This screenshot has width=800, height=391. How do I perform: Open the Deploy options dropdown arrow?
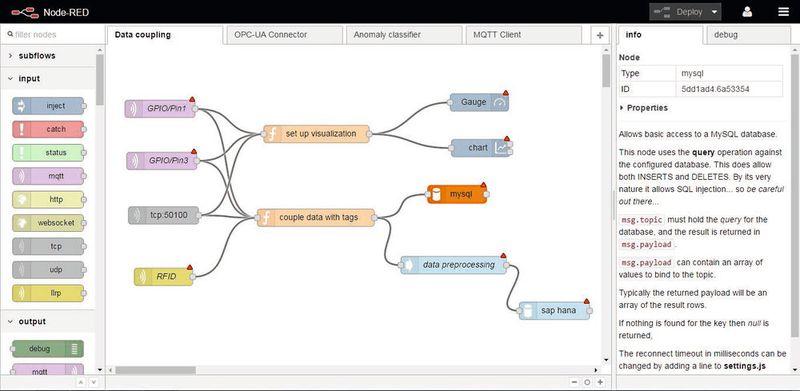click(x=715, y=12)
